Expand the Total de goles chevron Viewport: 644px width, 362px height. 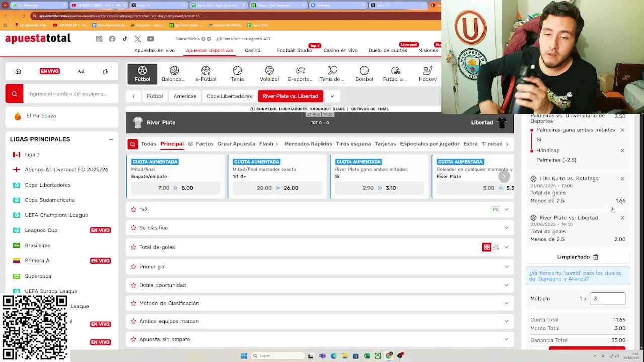pos(506,247)
